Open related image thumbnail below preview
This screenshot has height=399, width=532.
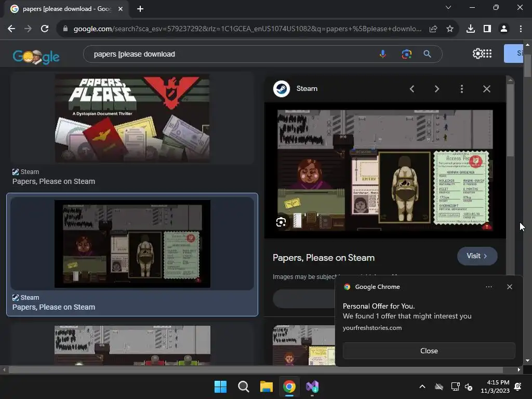(x=304, y=345)
